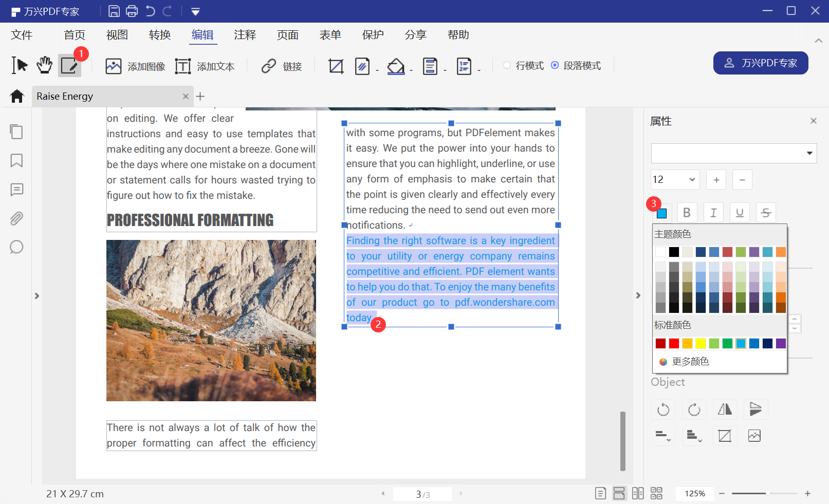This screenshot has width=829, height=504.
Task: Select the crop tool icon
Action: pyautogui.click(x=336, y=66)
